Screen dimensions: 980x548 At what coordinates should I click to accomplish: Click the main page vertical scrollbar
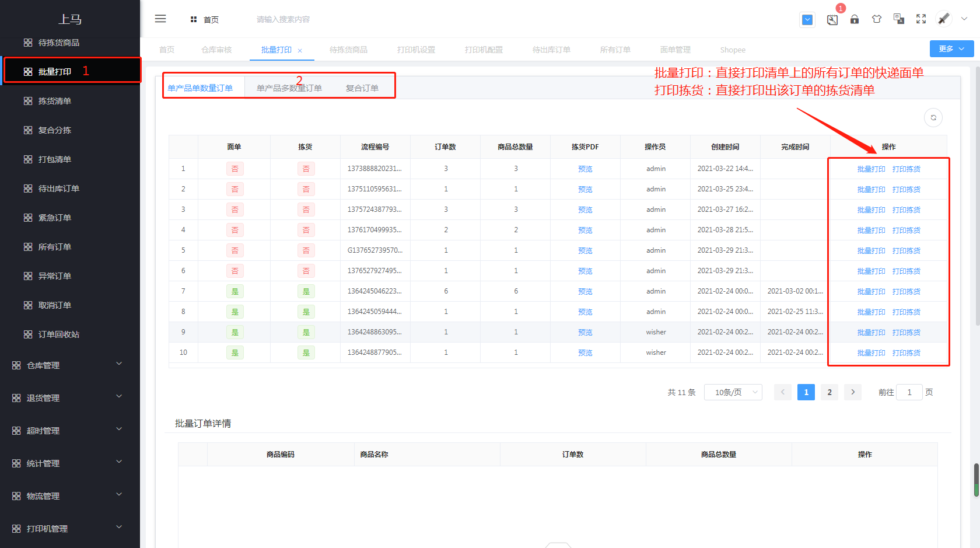pyautogui.click(x=977, y=196)
